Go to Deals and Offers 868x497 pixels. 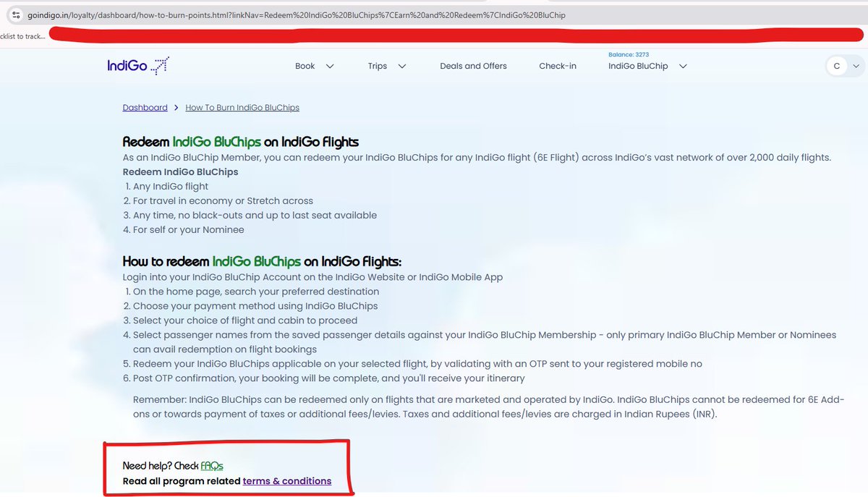coord(473,66)
